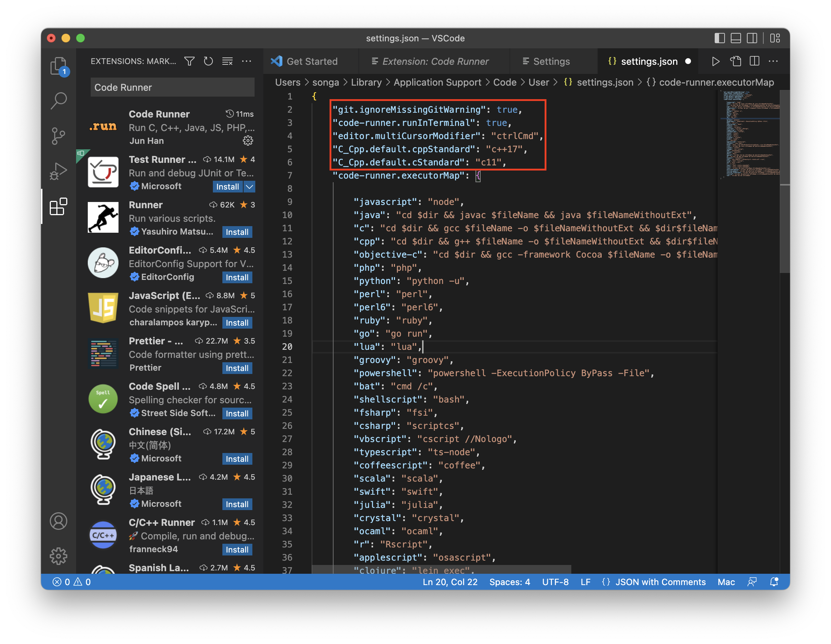Open the language mode JSON with Comments
Image resolution: width=831 pixels, height=644 pixels.
coord(660,582)
